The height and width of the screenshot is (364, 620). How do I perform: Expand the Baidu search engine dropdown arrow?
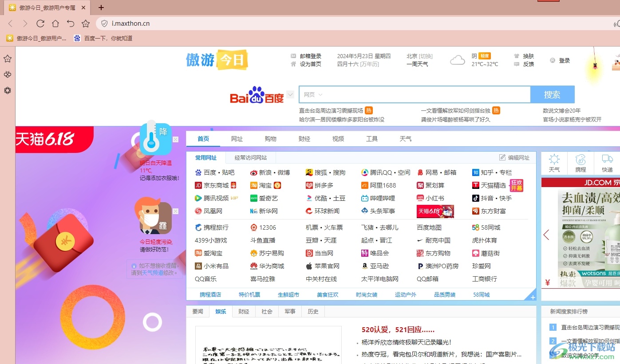(x=290, y=94)
